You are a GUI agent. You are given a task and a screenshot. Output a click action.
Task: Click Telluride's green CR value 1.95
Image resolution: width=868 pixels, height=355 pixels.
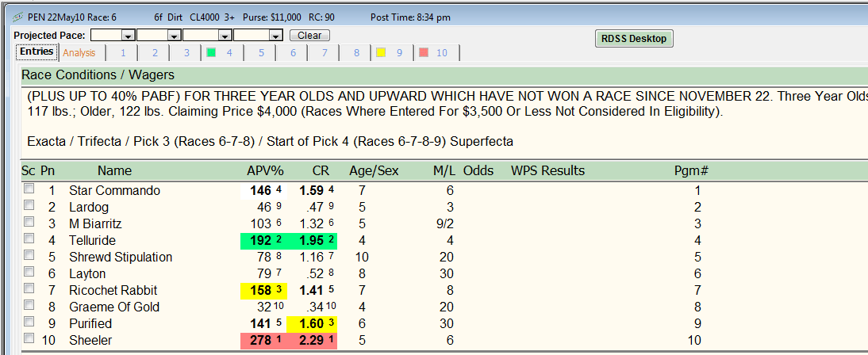(x=311, y=241)
